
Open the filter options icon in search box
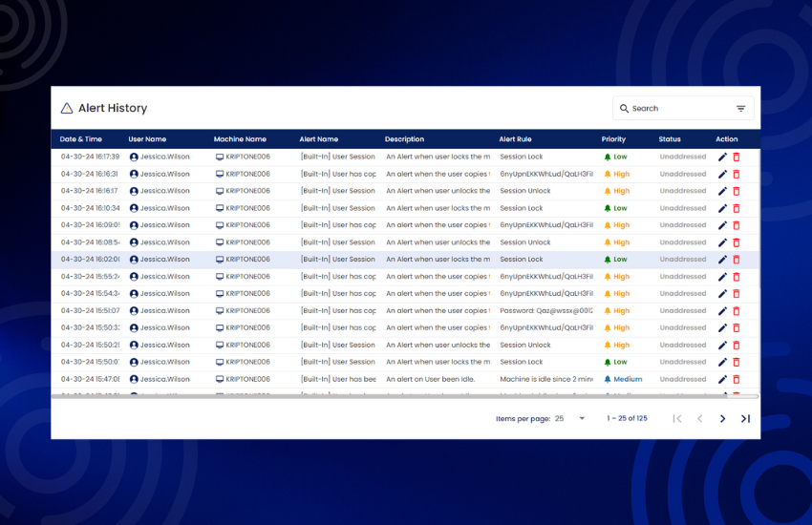[x=740, y=109]
